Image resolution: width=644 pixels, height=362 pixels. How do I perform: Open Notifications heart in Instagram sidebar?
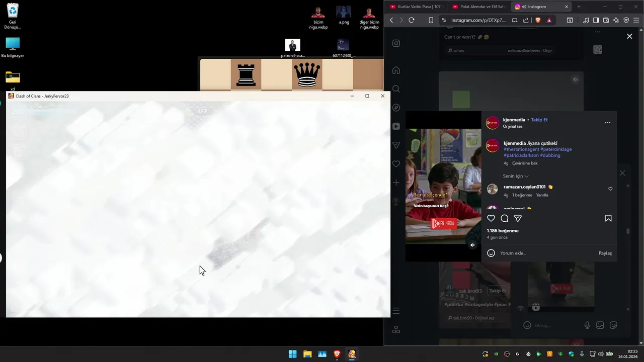click(x=396, y=164)
